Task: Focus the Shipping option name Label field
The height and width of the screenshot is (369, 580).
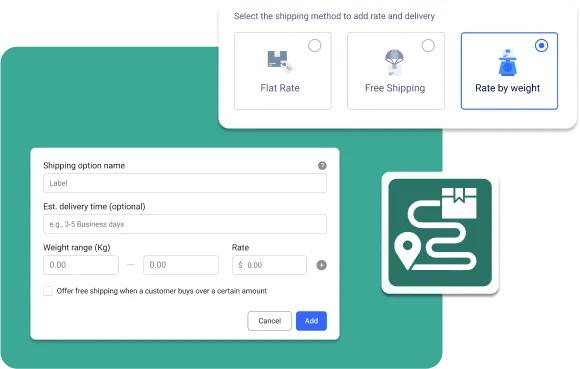Action: (x=185, y=183)
